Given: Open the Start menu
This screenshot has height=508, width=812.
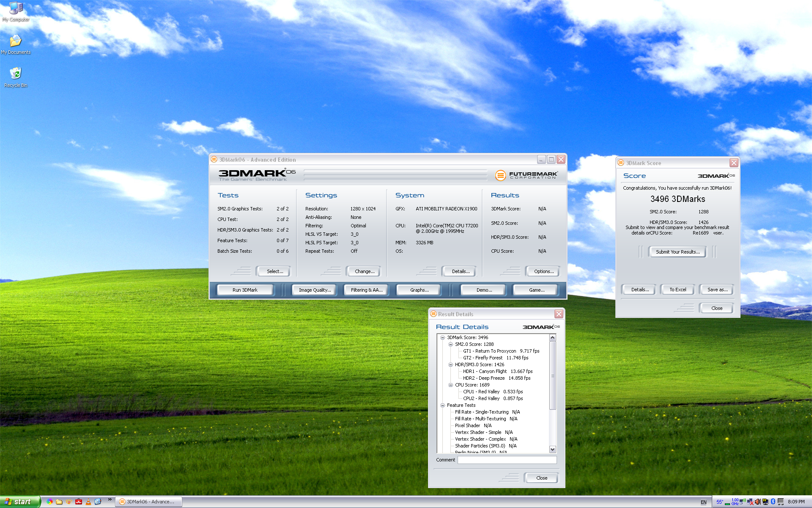Looking at the screenshot, I should coord(19,502).
